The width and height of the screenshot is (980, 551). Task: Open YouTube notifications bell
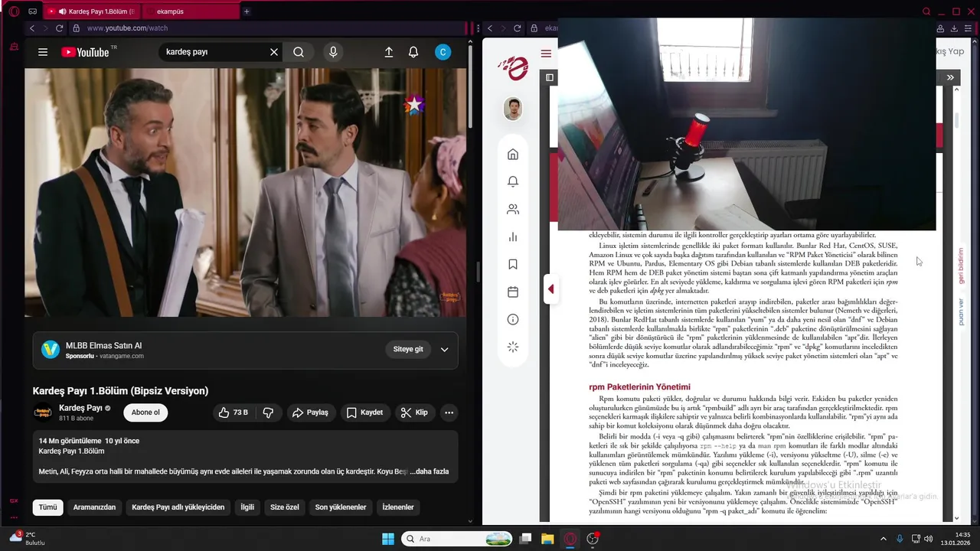(x=413, y=52)
